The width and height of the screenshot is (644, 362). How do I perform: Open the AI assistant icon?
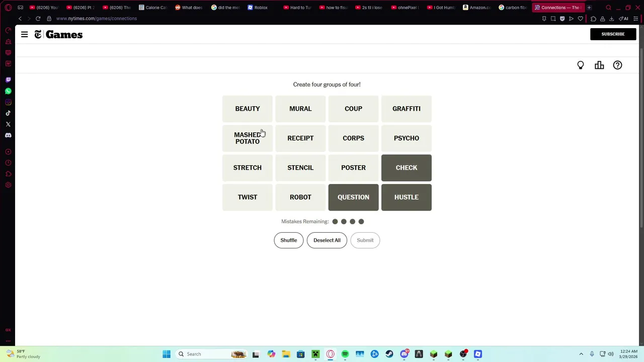pyautogui.click(x=623, y=19)
